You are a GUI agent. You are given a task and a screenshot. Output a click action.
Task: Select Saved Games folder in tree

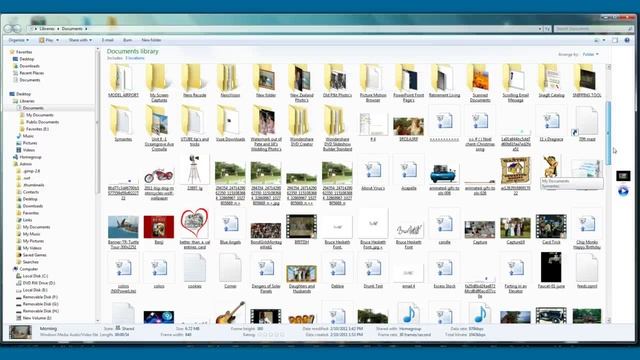point(34,255)
